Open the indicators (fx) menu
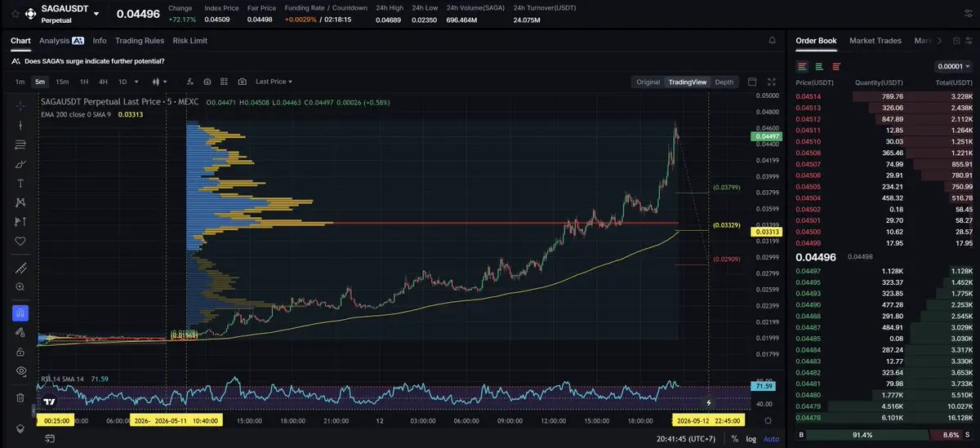The width and height of the screenshot is (980, 448). click(x=190, y=82)
